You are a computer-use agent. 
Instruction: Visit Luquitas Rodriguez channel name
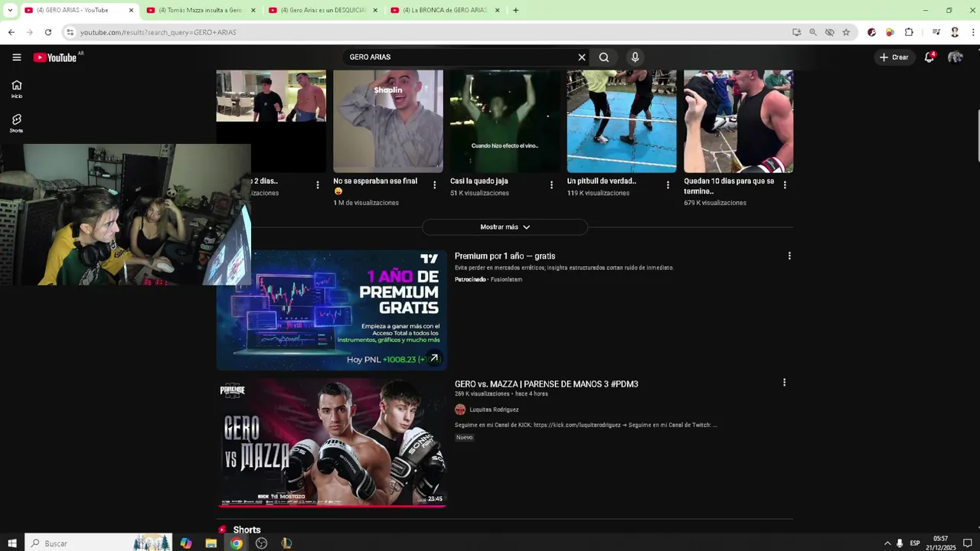point(494,409)
